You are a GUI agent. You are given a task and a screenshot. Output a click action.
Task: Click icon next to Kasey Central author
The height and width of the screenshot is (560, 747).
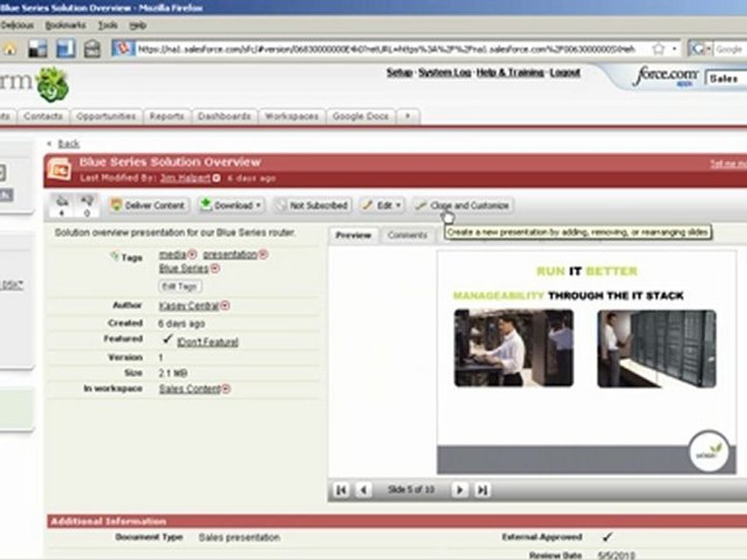click(225, 305)
